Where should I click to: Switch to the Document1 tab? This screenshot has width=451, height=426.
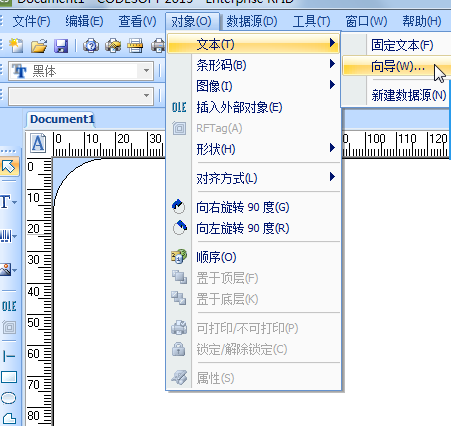pyautogui.click(x=62, y=119)
